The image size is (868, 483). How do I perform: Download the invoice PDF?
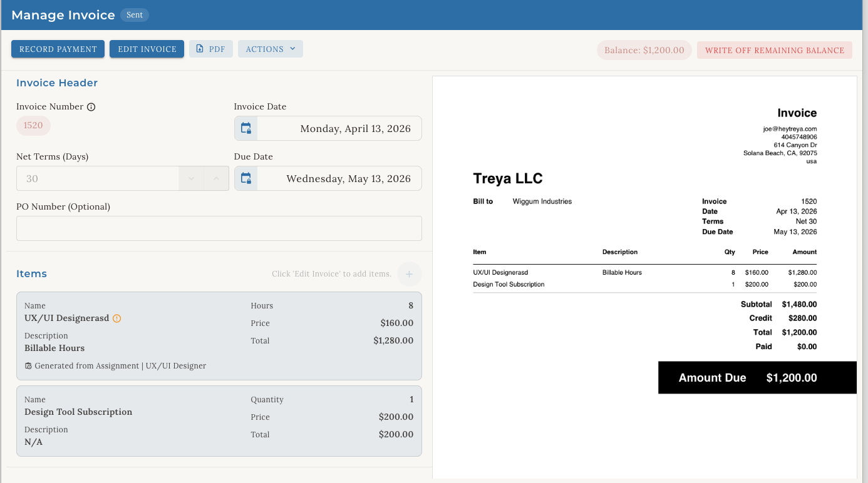click(211, 49)
